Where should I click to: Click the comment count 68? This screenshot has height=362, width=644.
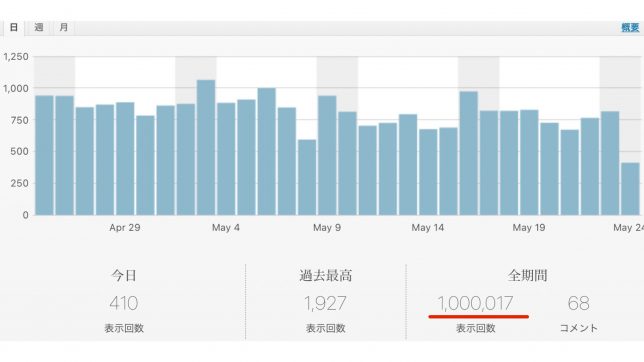pos(579,304)
